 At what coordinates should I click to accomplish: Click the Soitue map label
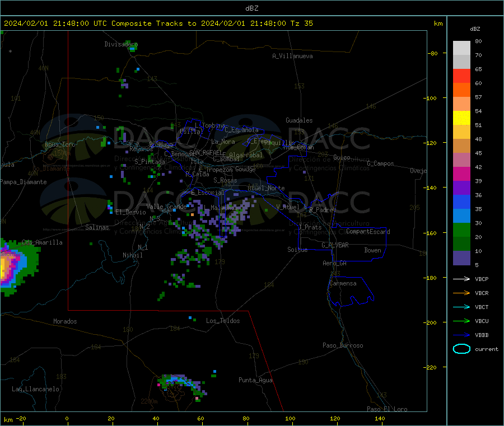click(x=297, y=250)
